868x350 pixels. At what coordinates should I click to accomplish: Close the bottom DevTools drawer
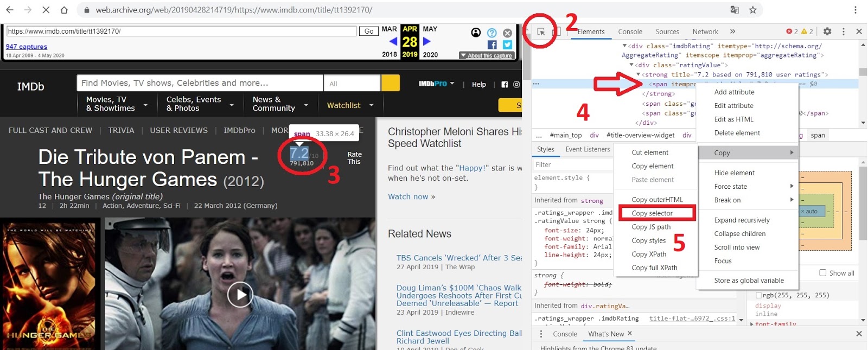coord(859,334)
